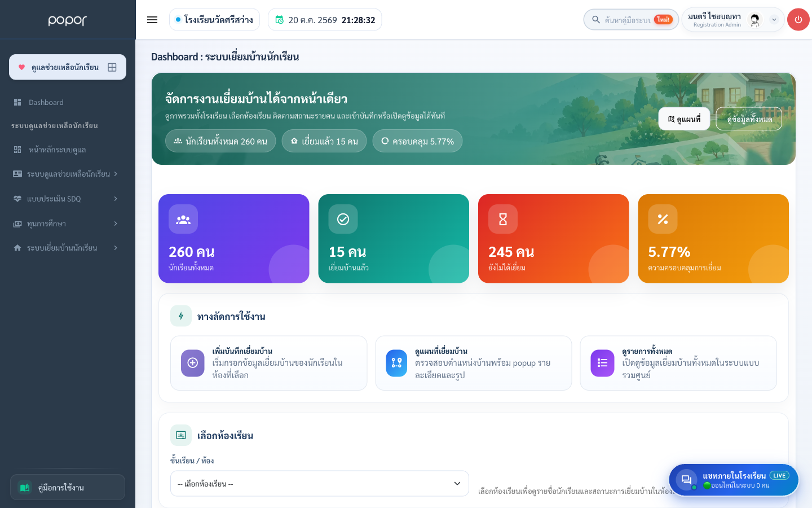Click the ดูแผนที่ button in banner

pyautogui.click(x=684, y=119)
